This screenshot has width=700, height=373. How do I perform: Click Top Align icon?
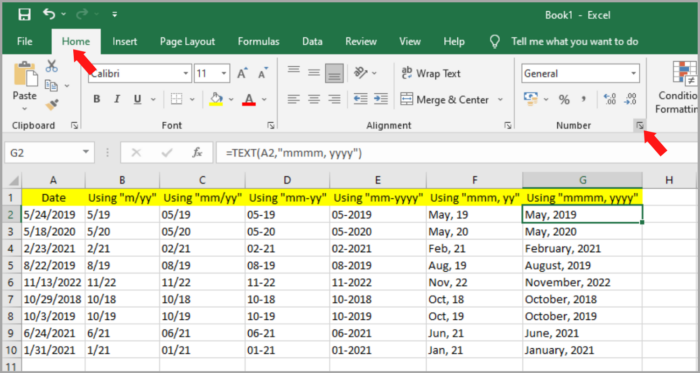point(293,71)
